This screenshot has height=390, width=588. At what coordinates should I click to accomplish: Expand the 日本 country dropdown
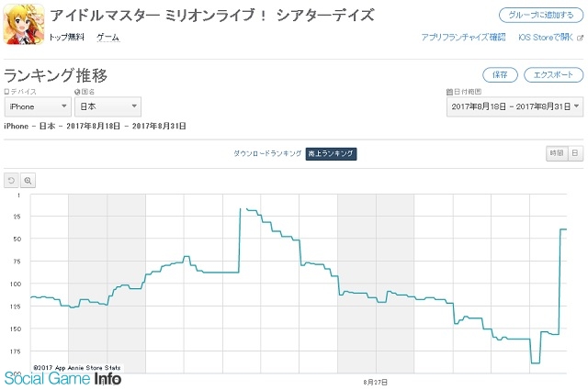click(107, 106)
